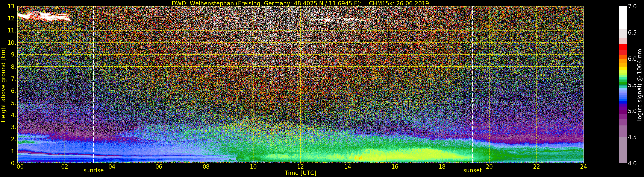Click the y-axis tick label '9.'
Screen dimensions: 644x177
pyautogui.click(x=14, y=55)
